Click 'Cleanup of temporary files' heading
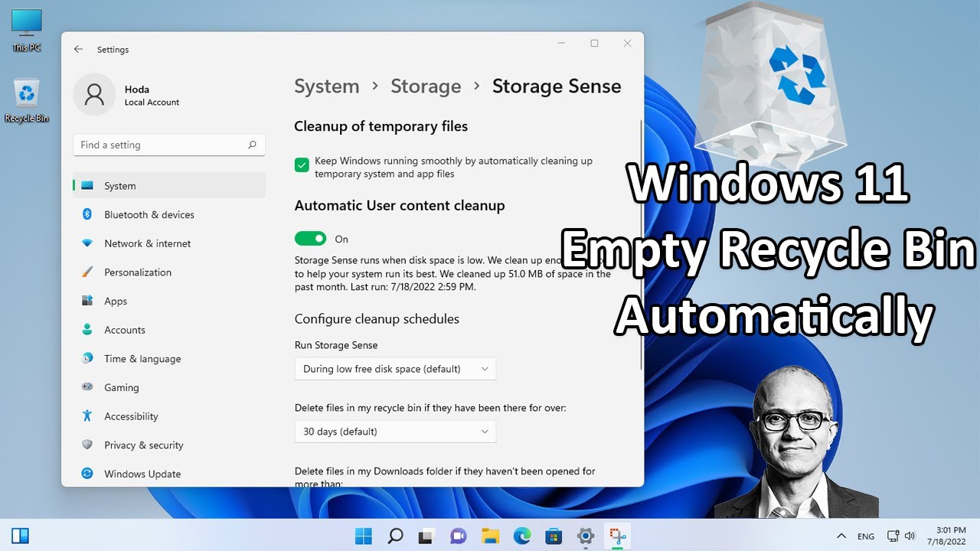980x551 pixels. pos(381,126)
